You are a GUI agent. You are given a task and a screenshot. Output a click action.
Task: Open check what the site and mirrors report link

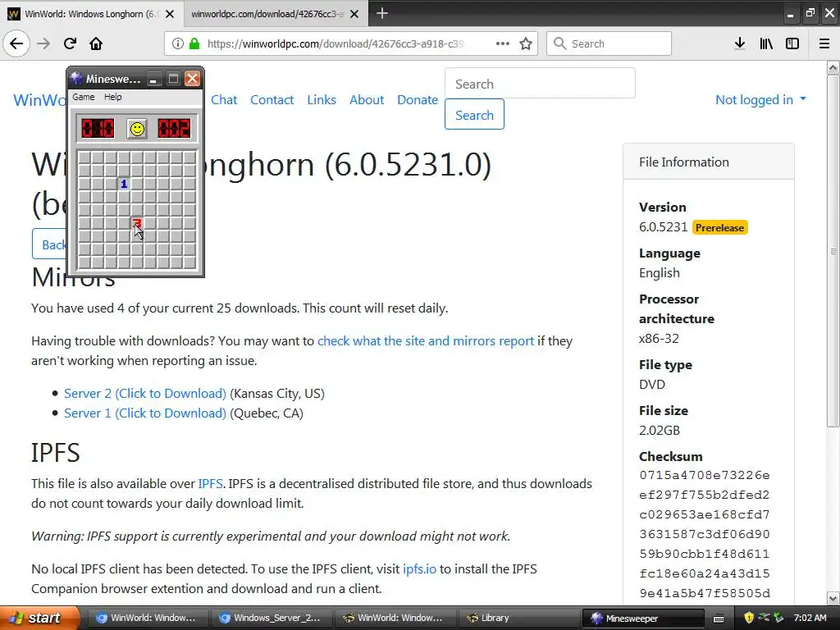click(426, 340)
